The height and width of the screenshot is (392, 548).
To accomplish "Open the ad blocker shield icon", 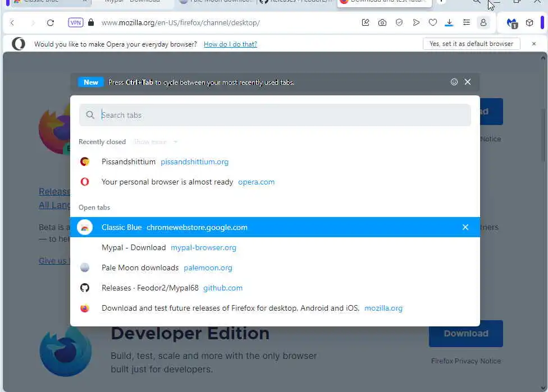I will click(x=399, y=22).
